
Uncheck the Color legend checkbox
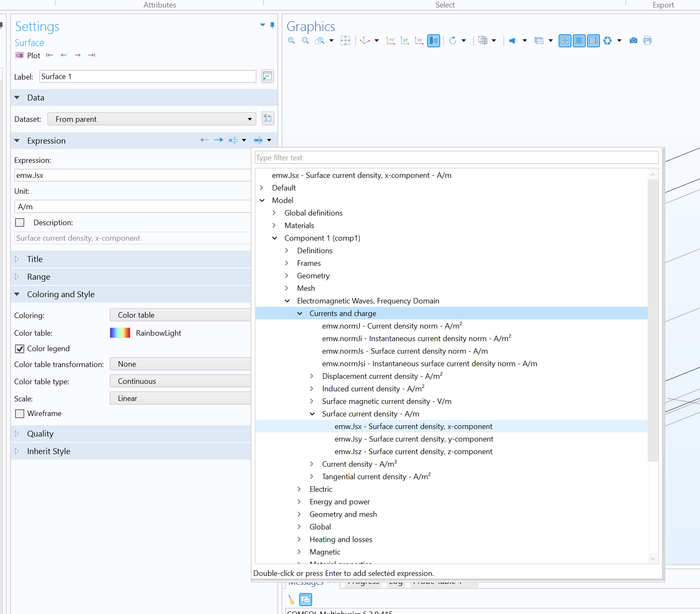click(x=20, y=349)
